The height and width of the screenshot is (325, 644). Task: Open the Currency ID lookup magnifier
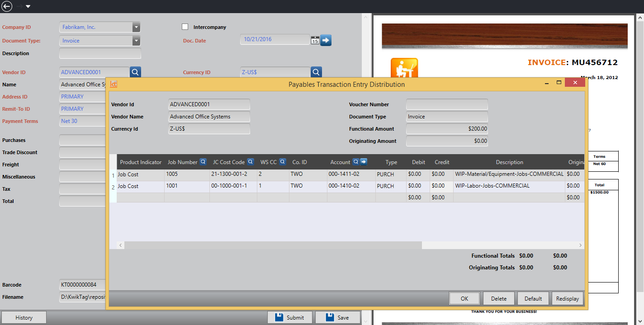click(316, 72)
